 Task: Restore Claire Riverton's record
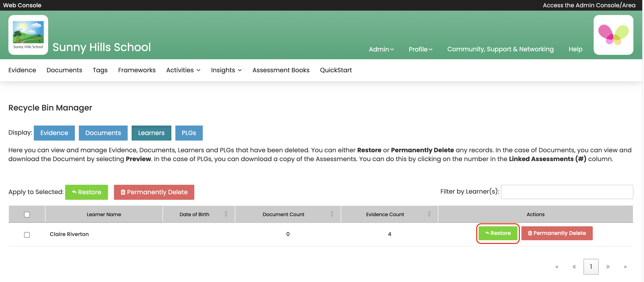(x=498, y=233)
